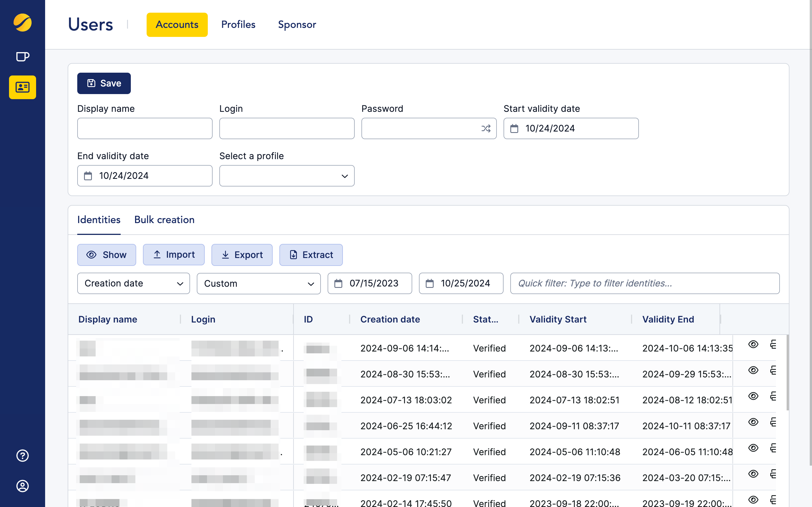Screen dimensions: 812x507
Task: Switch to the Bulk creation tab
Action: [164, 220]
